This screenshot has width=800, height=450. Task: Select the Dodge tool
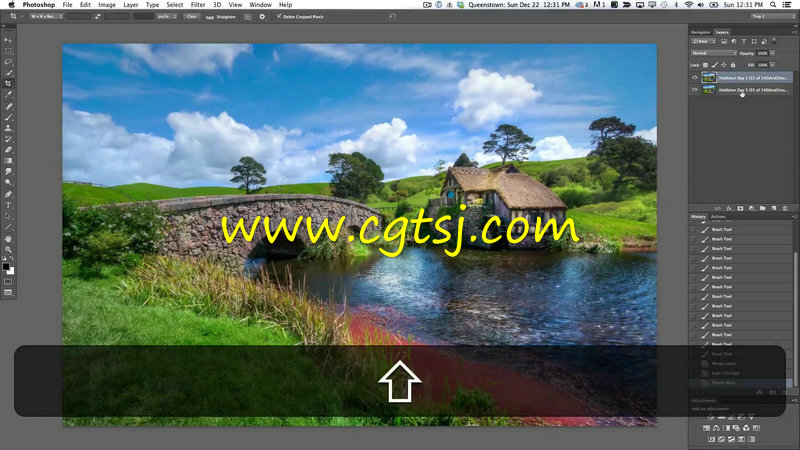coord(8,182)
